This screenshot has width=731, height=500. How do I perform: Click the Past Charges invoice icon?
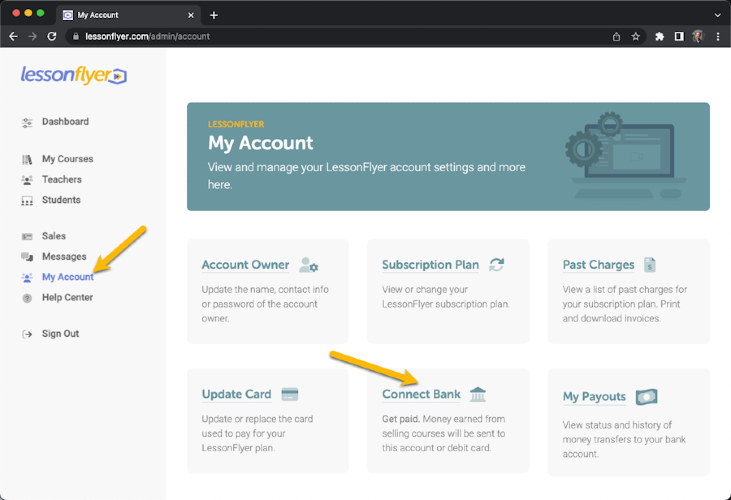[649, 265]
